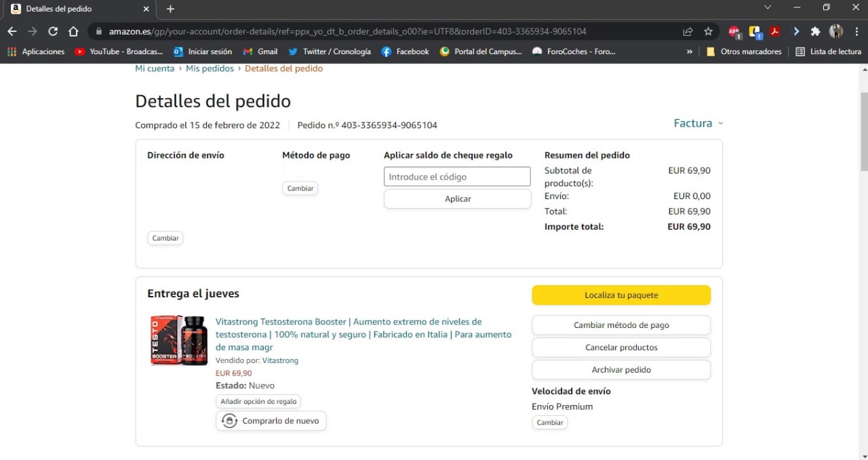Click the gift code input field

click(456, 177)
